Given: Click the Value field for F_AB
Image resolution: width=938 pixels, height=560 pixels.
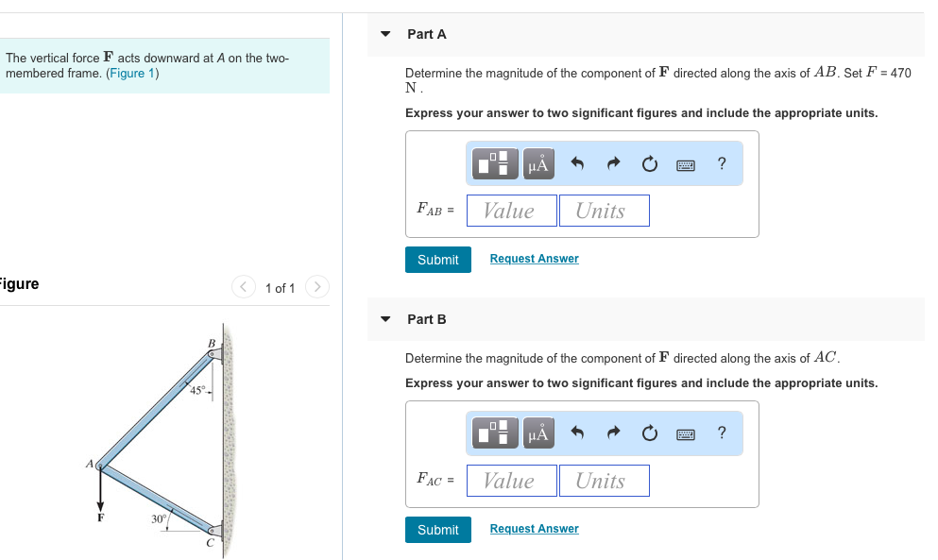Looking at the screenshot, I should click(511, 210).
